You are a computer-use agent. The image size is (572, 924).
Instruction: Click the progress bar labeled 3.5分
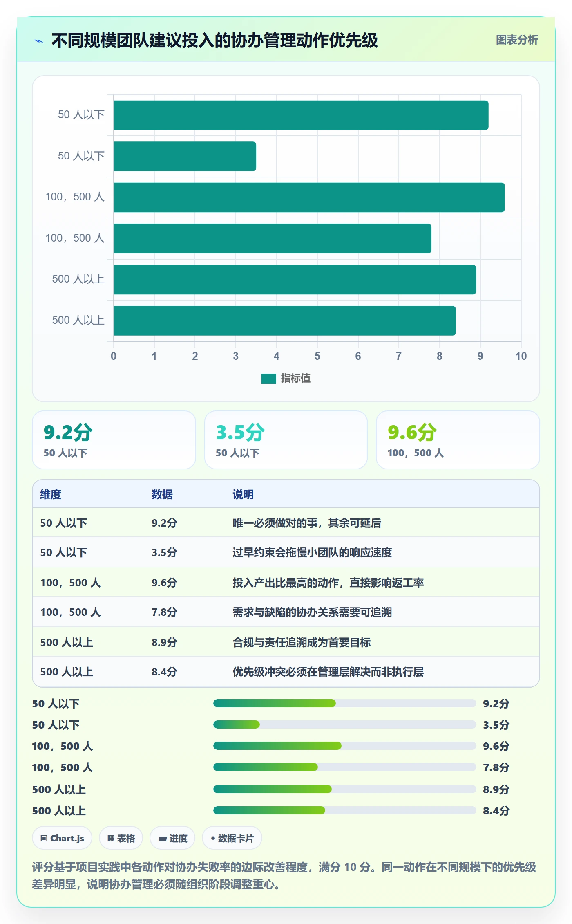tap(345, 724)
